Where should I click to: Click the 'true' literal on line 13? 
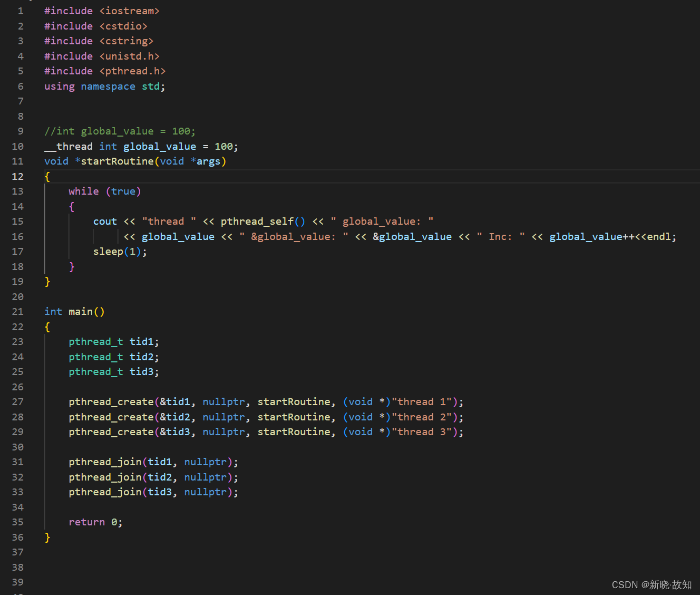tap(123, 191)
